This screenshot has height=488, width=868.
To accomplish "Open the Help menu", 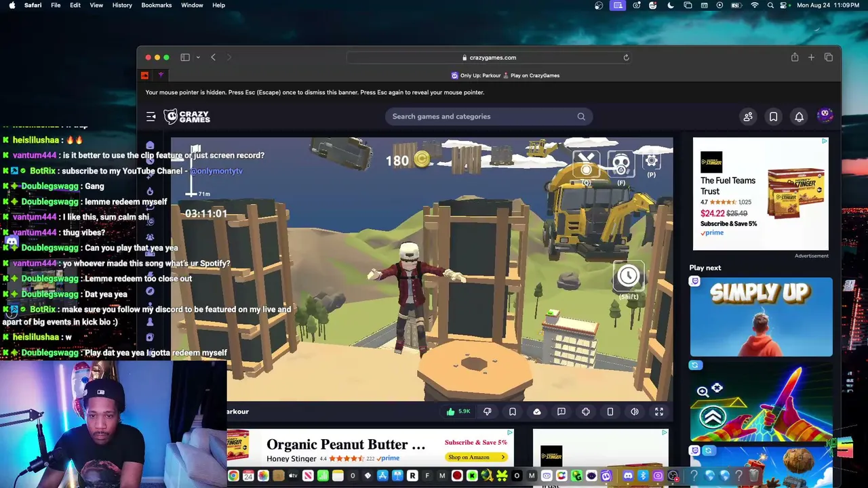I will [218, 5].
